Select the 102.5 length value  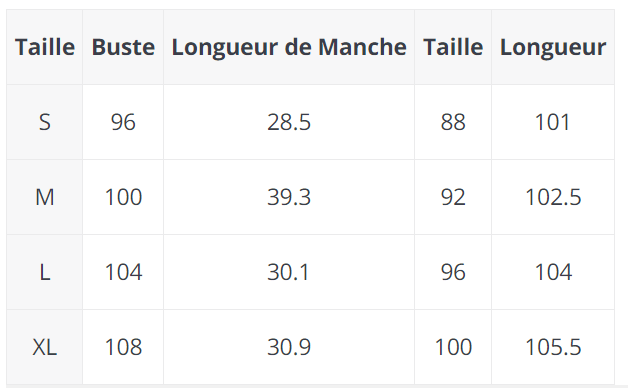tap(553, 197)
